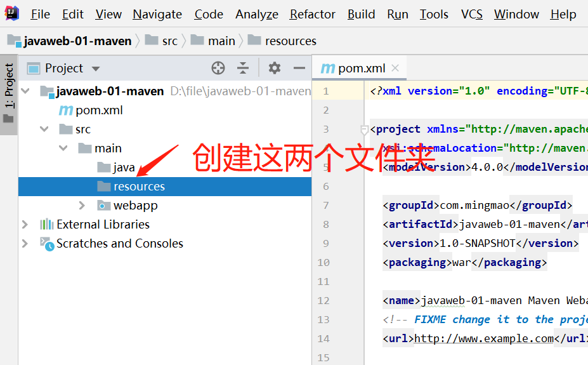Open the Analyze menu
Screen dimensions: 588x365
coord(257,14)
